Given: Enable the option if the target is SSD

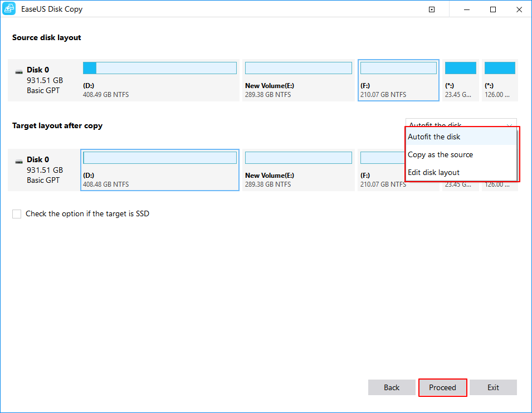Looking at the screenshot, I should (16, 213).
